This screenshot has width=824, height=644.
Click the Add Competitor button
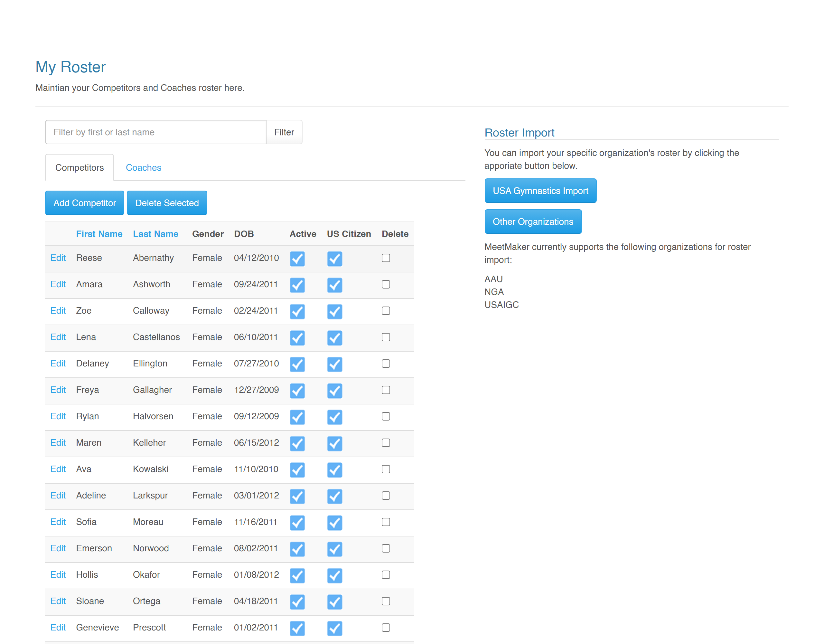click(x=85, y=203)
